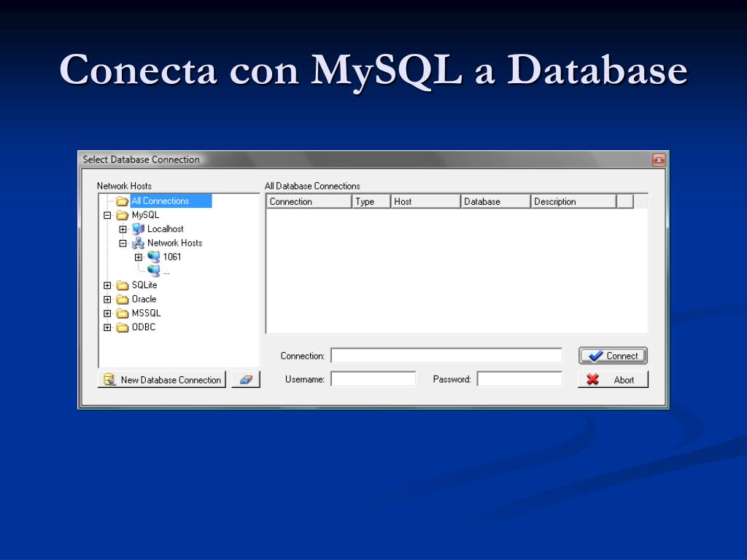Expand the Oracle tree node
The height and width of the screenshot is (560, 747).
coord(107,300)
